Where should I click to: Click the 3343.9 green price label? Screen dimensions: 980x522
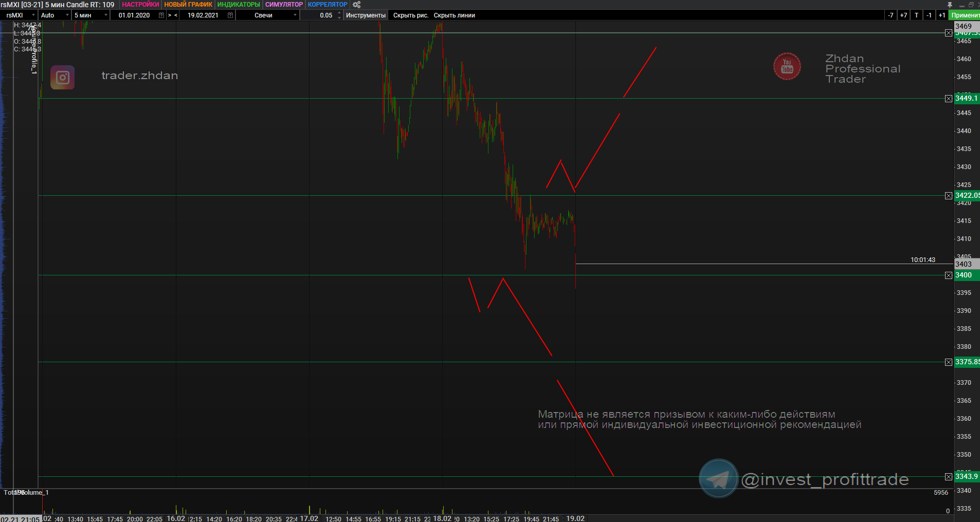(x=967, y=477)
